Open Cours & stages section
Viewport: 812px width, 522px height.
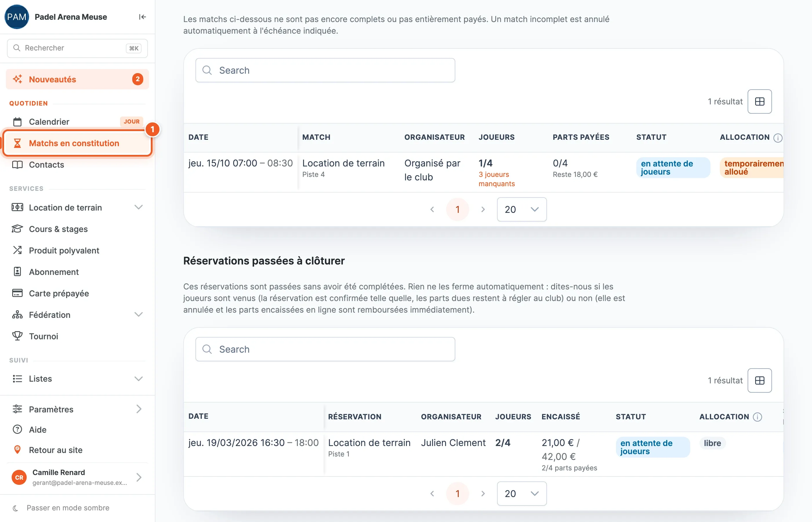click(77, 229)
